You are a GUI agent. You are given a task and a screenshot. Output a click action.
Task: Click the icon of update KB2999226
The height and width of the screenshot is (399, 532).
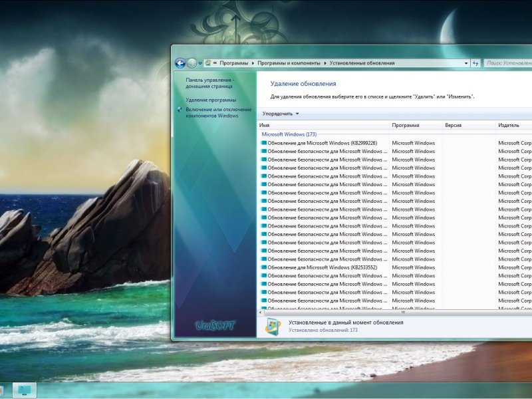263,143
